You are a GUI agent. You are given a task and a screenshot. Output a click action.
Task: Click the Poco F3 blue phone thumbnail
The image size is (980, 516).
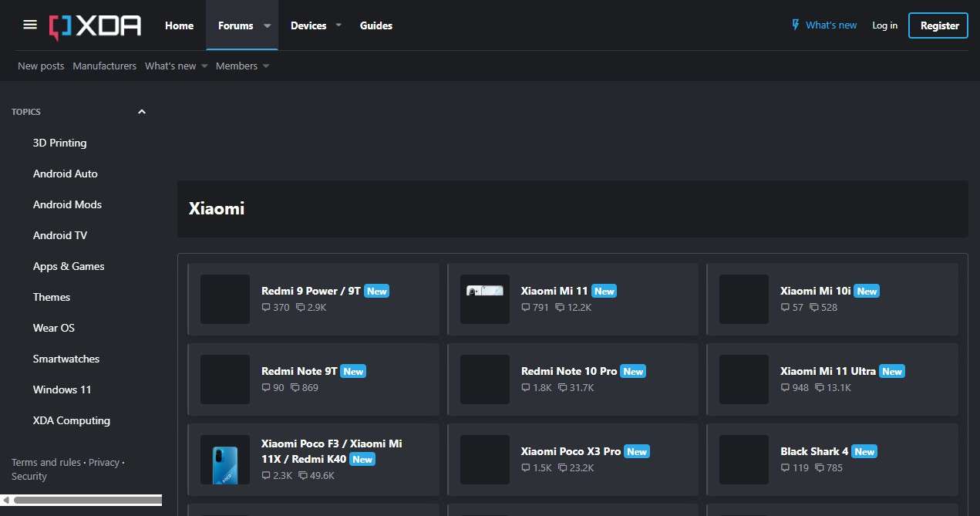tap(225, 460)
